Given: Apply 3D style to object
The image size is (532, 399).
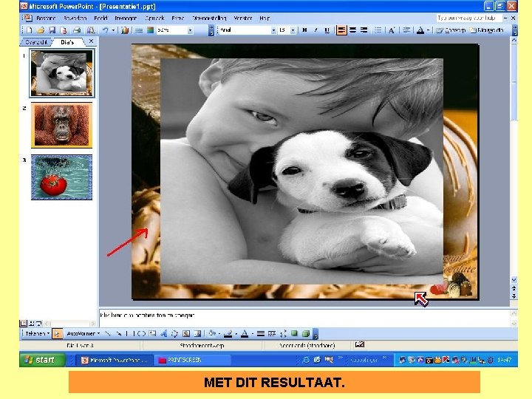Looking at the screenshot, I should 306,333.
